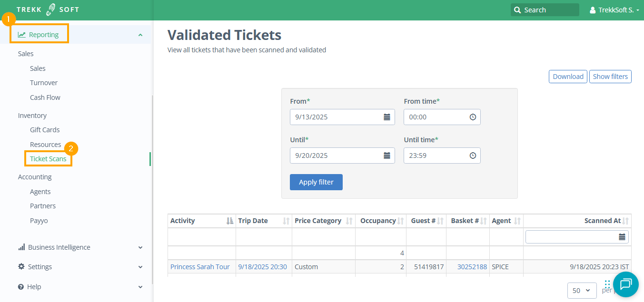Open the Princess Sarah Tour link
This screenshot has height=302, width=644.
tap(200, 267)
